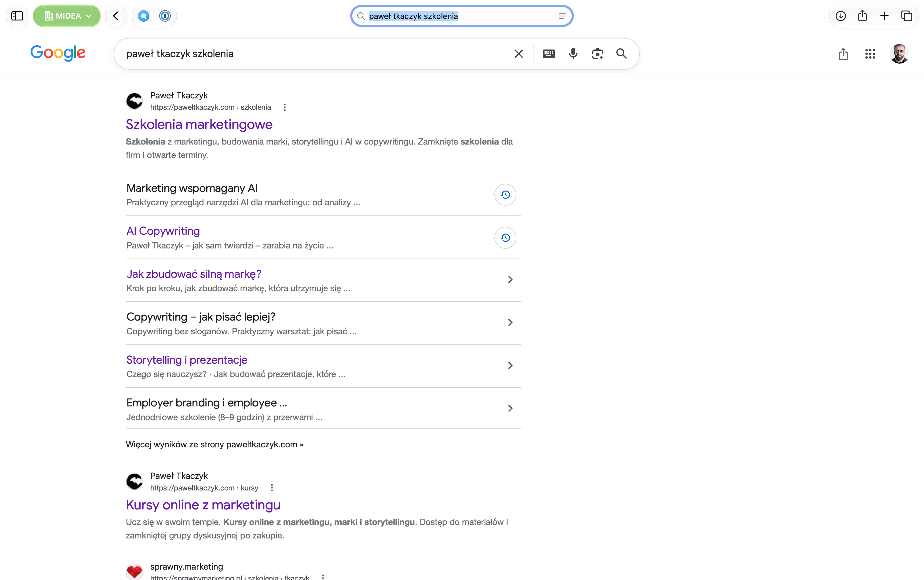Viewport: 924px width, 580px height.
Task: Open the Google apps grid
Action: (x=870, y=54)
